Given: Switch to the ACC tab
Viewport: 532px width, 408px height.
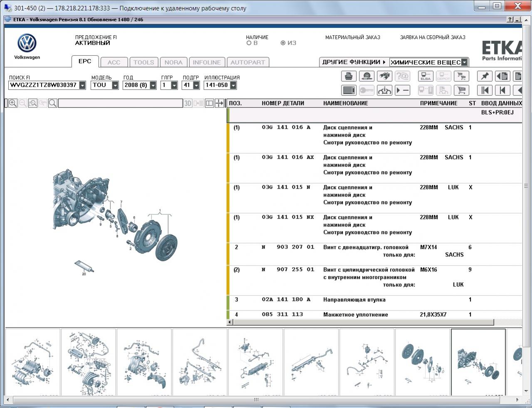Looking at the screenshot, I should tap(114, 62).
